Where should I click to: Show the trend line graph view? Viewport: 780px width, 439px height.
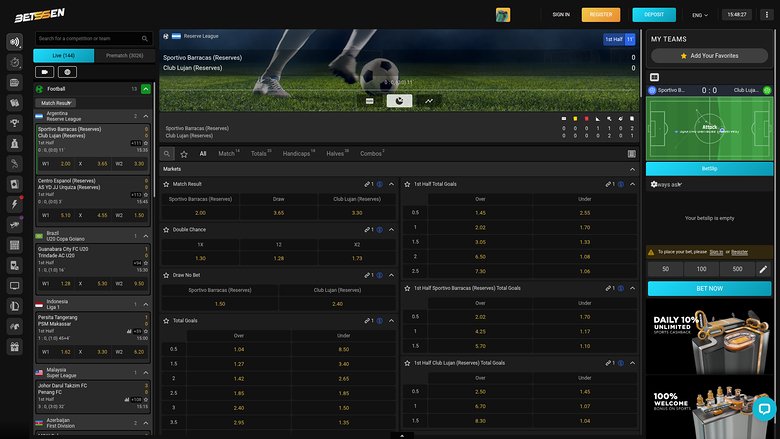click(428, 101)
